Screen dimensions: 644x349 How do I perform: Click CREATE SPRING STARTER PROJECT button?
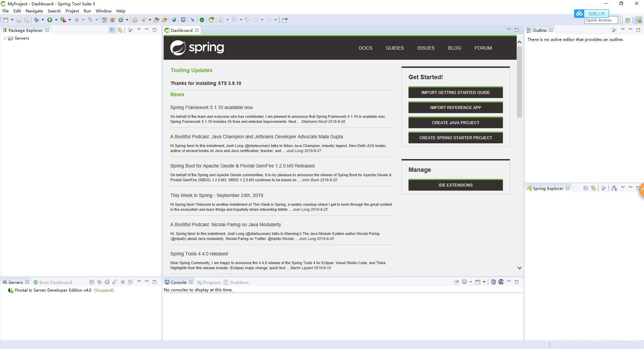click(456, 138)
